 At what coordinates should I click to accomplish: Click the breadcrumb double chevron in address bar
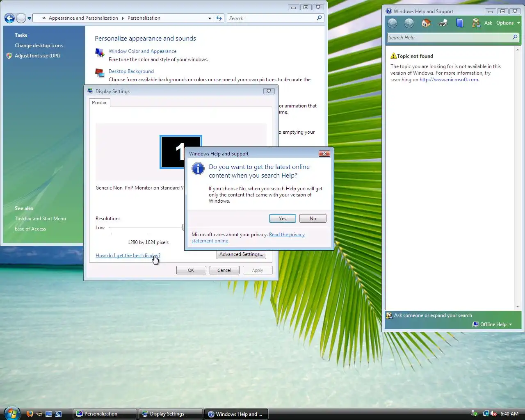click(x=44, y=18)
